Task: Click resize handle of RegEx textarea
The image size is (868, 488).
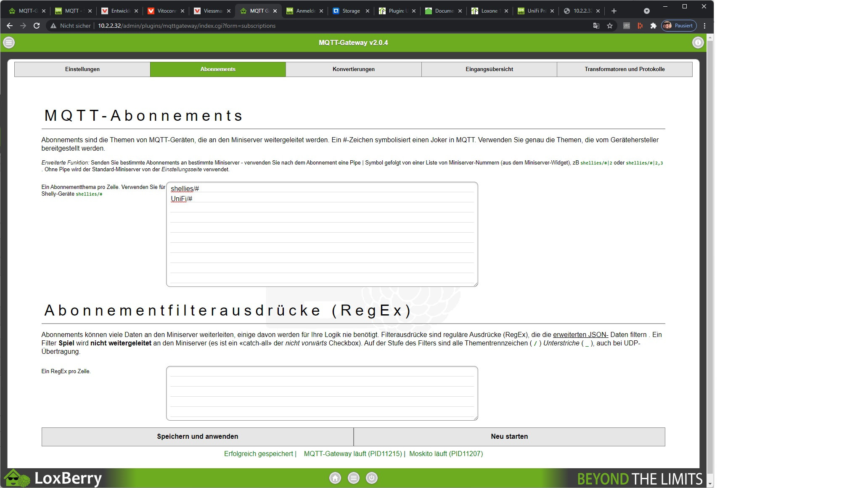Action: tap(476, 418)
